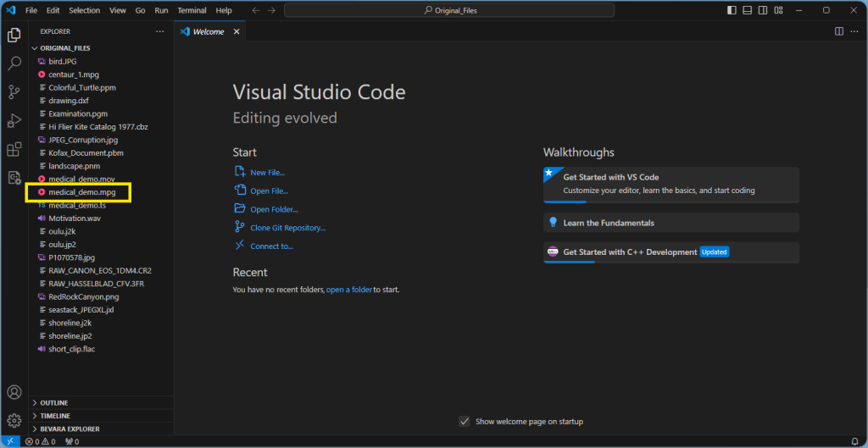This screenshot has height=448, width=868.
Task: Open the Terminal menu
Action: [x=192, y=10]
